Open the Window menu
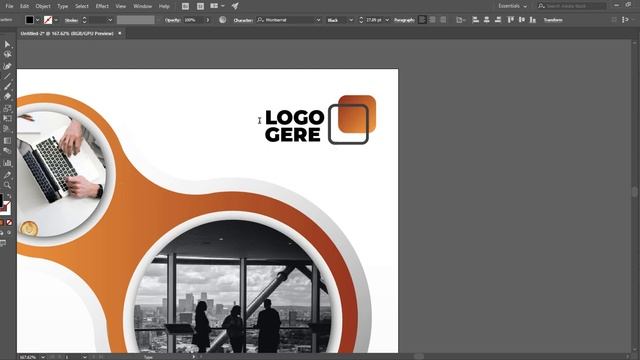Image resolution: width=640 pixels, height=360 pixels. 142,6
